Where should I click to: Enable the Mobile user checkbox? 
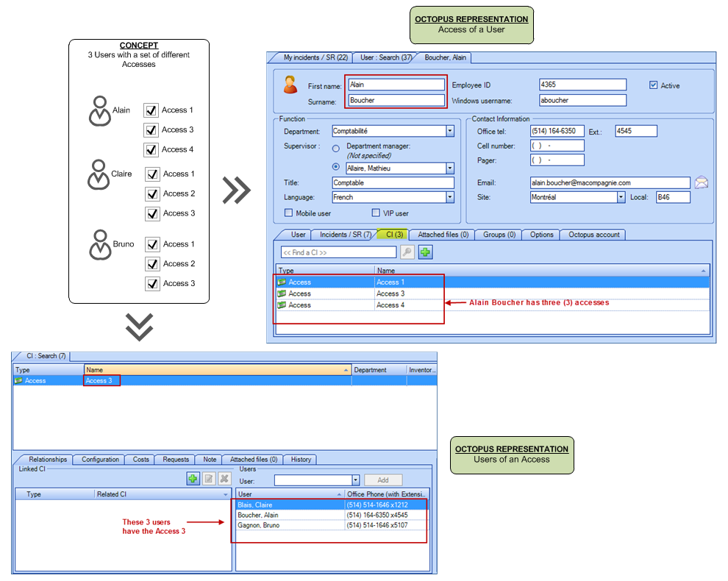point(288,213)
